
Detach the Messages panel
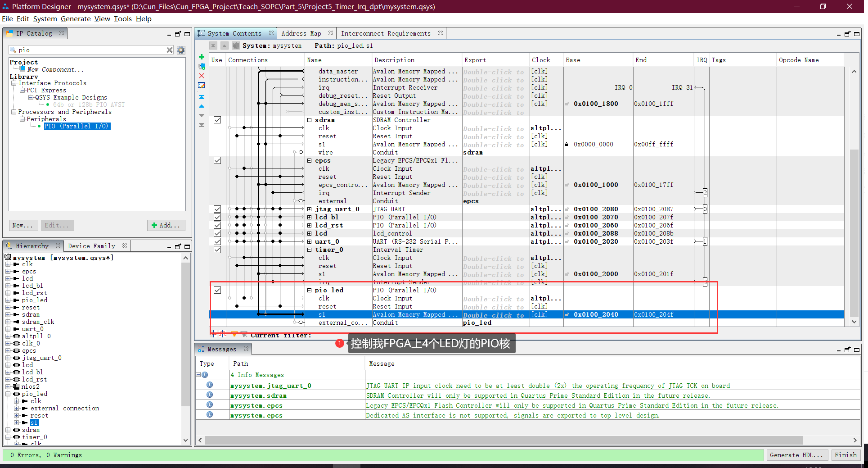847,350
